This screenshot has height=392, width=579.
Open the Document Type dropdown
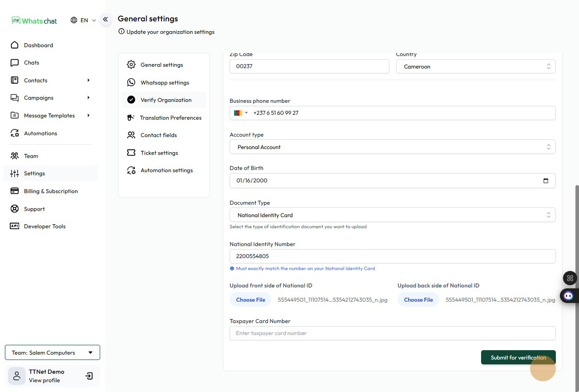coord(392,215)
